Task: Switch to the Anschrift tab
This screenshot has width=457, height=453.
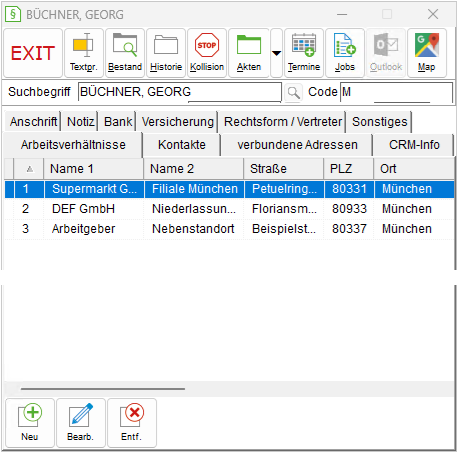Action: pyautogui.click(x=33, y=122)
